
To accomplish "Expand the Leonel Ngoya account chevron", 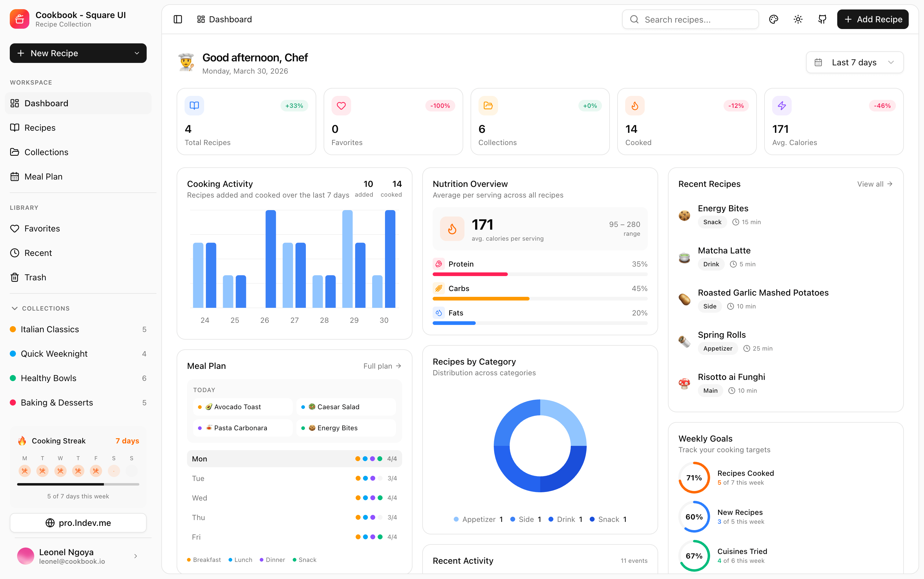I will [136, 556].
